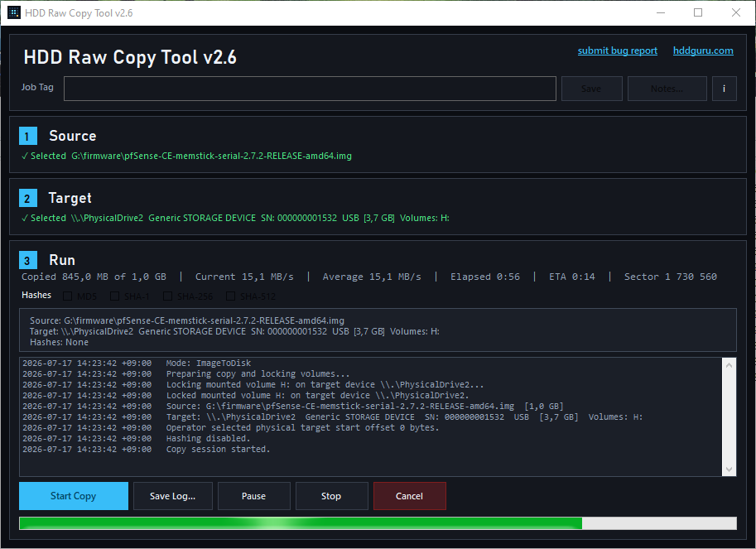Cancel the copy session
This screenshot has height=549, width=756.
click(x=409, y=496)
